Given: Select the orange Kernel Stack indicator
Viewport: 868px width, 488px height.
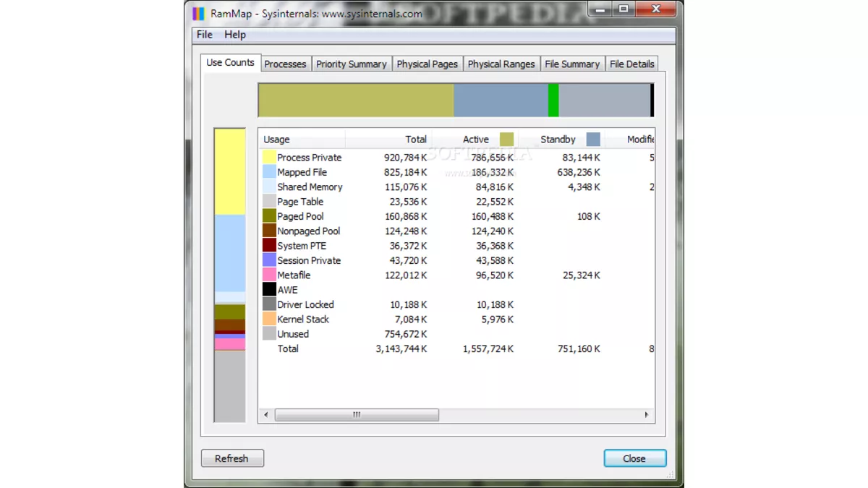Looking at the screenshot, I should (x=270, y=319).
